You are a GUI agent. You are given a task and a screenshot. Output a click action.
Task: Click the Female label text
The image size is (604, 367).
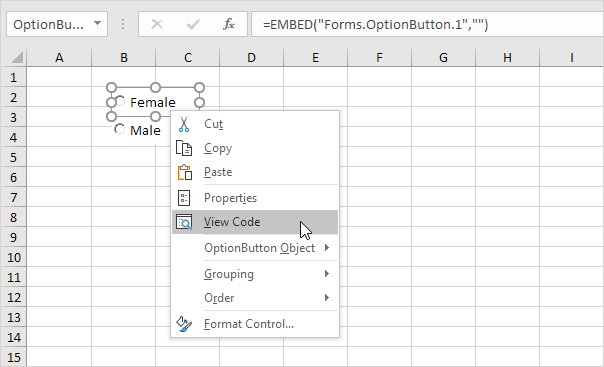click(153, 102)
